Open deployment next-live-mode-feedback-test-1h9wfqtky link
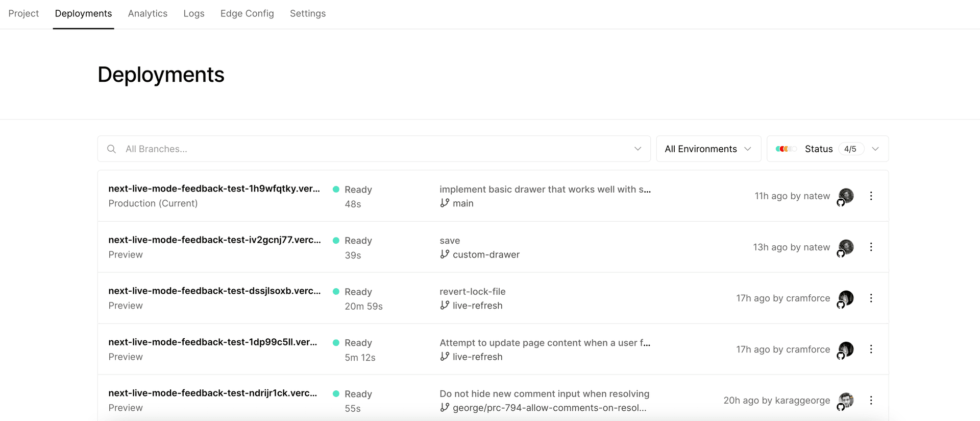The height and width of the screenshot is (421, 980). tap(214, 189)
